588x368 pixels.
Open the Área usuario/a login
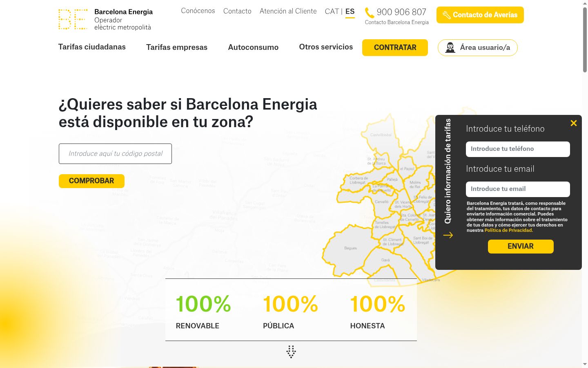[478, 47]
